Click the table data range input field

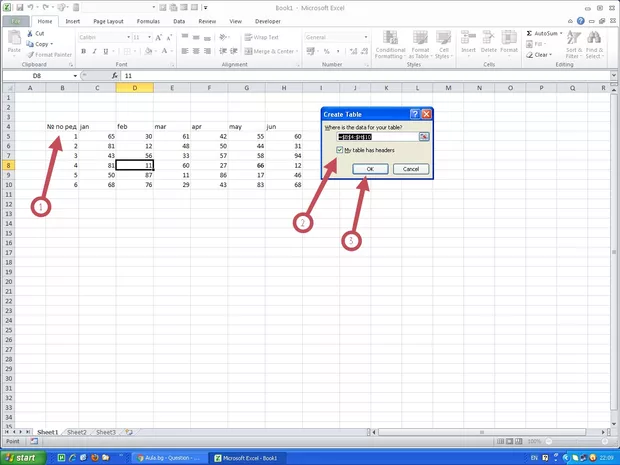coord(378,137)
